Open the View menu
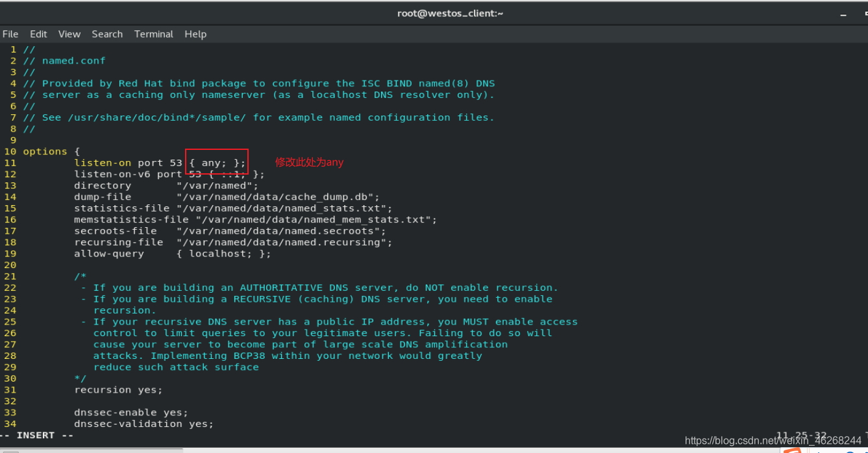This screenshot has width=868, height=453. pyautogui.click(x=69, y=34)
